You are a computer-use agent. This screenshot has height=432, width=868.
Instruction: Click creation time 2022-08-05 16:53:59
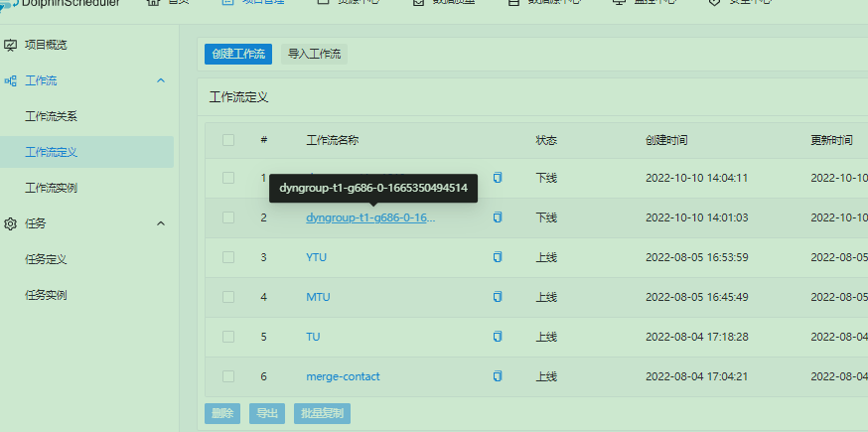point(697,257)
